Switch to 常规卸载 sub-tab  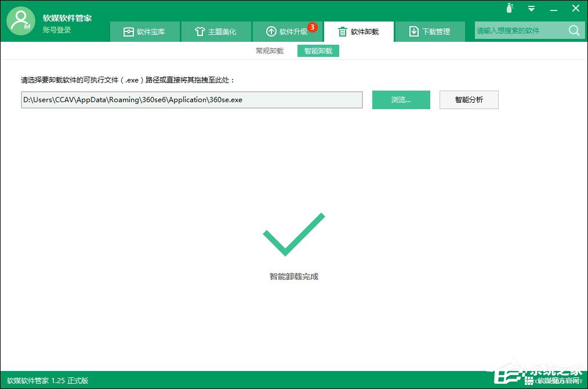point(270,51)
